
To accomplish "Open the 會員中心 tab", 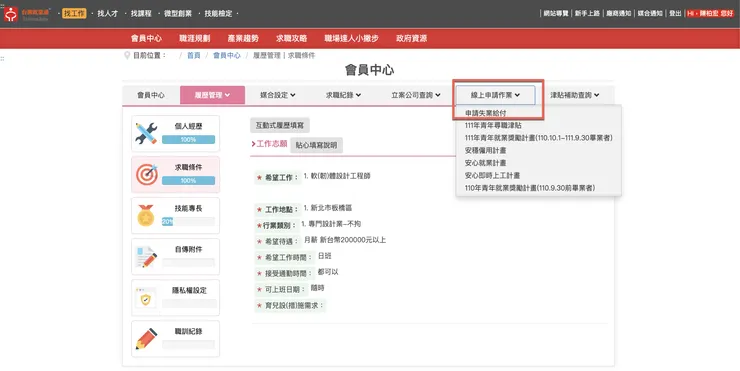I will [x=151, y=95].
